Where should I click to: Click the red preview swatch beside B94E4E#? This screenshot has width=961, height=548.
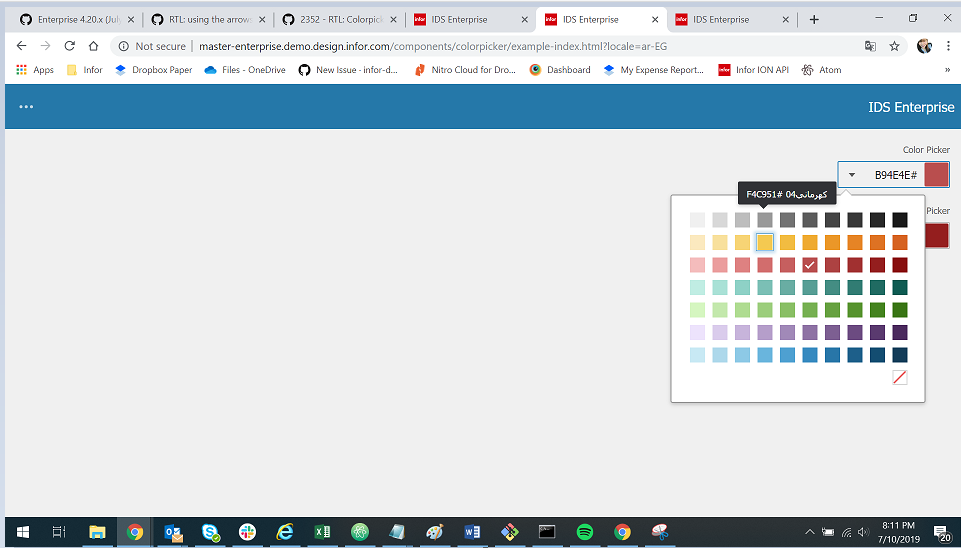[936, 175]
